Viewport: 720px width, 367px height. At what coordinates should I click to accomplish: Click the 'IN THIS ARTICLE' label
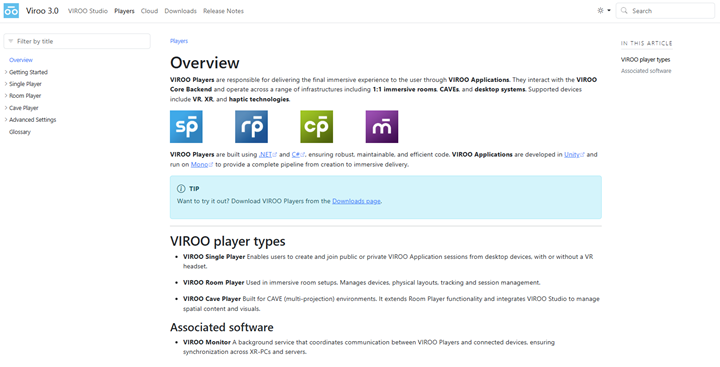[647, 43]
